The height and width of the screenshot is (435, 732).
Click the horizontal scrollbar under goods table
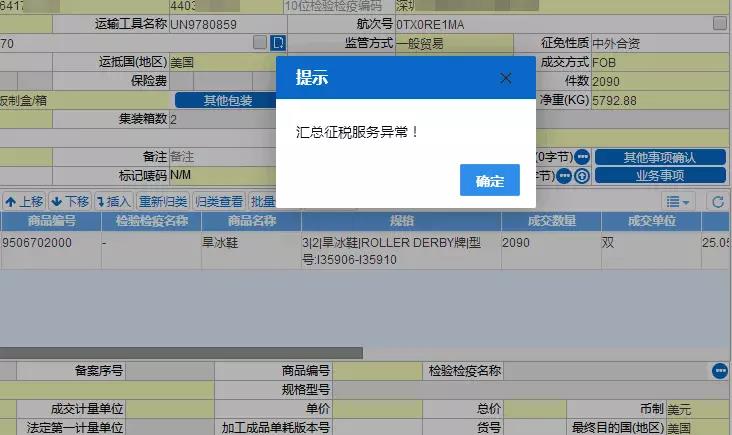[x=181, y=353]
